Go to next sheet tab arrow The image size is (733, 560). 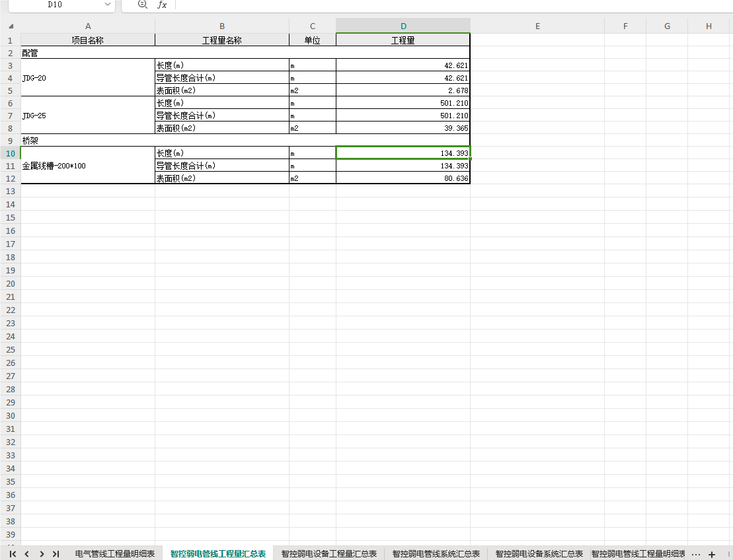pyautogui.click(x=42, y=554)
